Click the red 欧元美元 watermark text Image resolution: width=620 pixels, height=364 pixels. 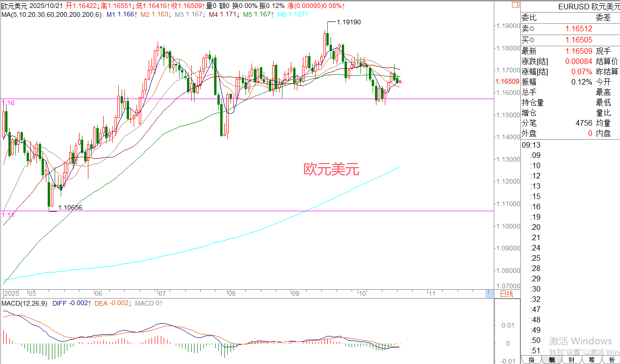(332, 169)
